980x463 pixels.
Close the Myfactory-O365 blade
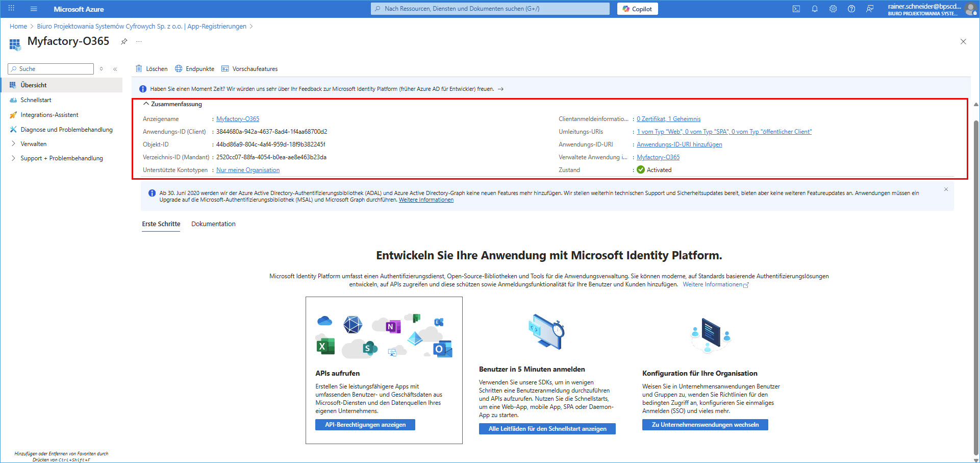pos(963,41)
